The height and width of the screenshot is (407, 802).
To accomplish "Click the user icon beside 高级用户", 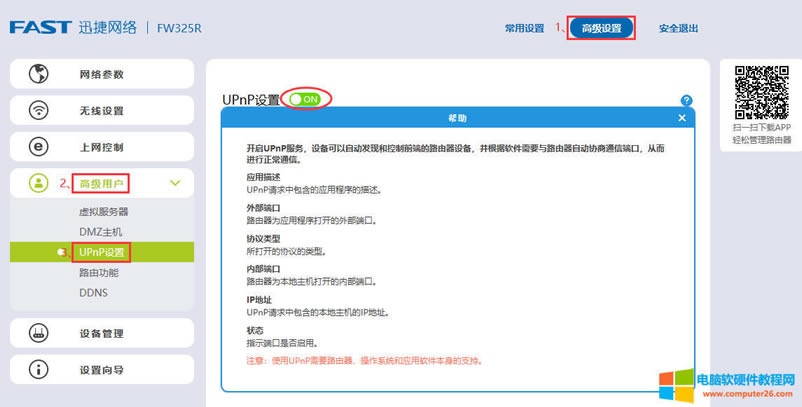I will pyautogui.click(x=39, y=183).
